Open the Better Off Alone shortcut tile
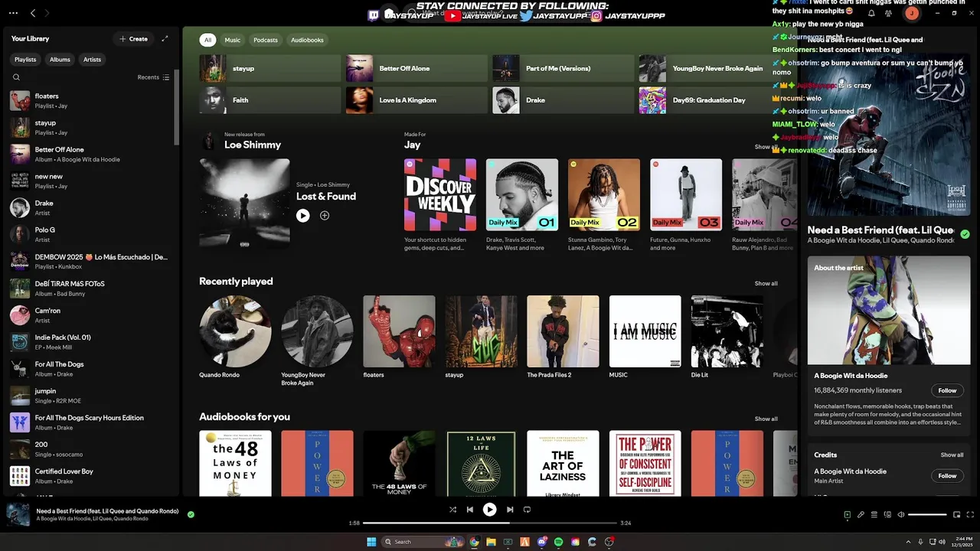 coord(416,68)
